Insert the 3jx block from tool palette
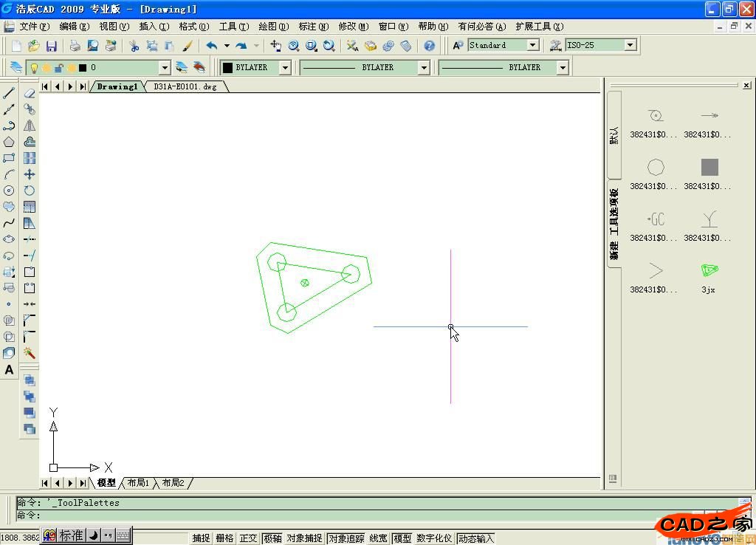This screenshot has height=545, width=756. (709, 272)
